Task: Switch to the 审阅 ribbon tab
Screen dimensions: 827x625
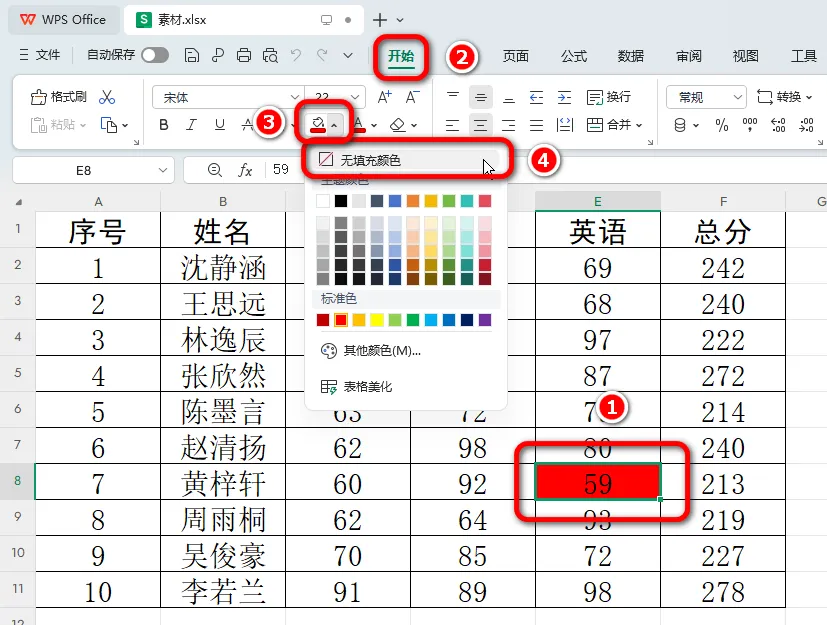Action: (689, 56)
